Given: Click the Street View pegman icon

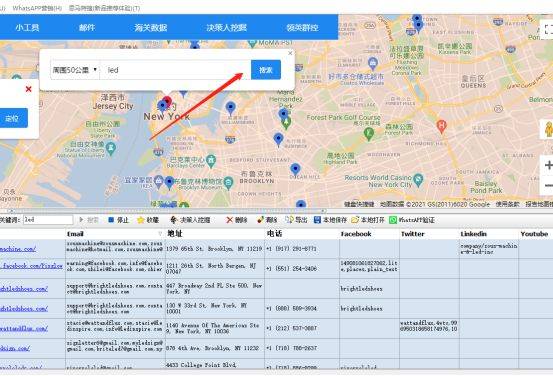Looking at the screenshot, I should [x=548, y=129].
